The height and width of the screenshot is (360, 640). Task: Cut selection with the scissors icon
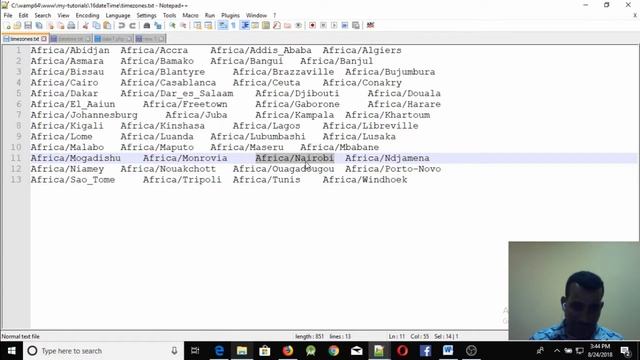point(85,26)
